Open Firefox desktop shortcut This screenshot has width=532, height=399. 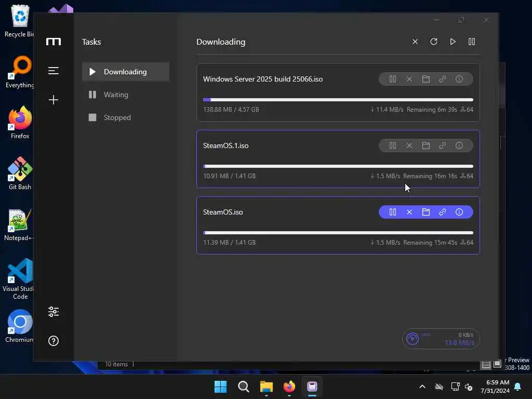tap(20, 123)
